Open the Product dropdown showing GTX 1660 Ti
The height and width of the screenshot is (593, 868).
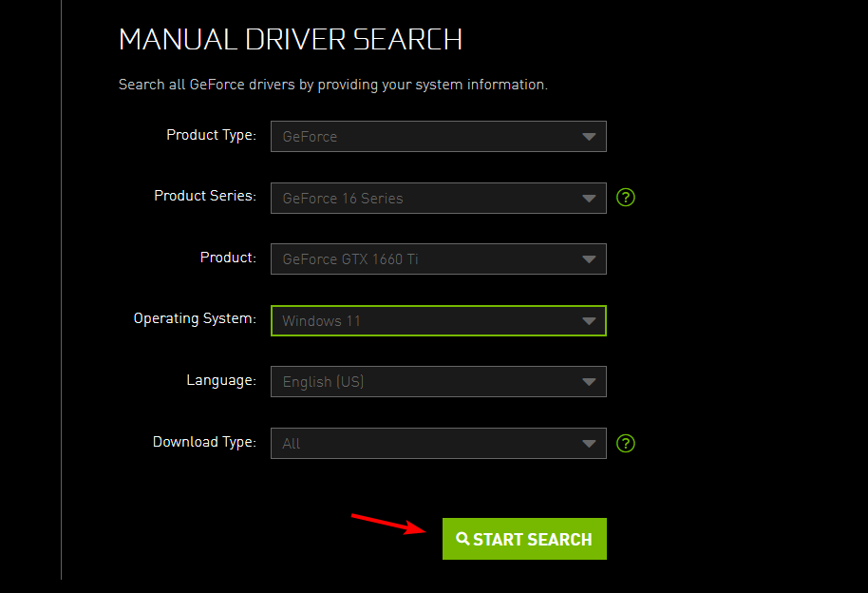[x=439, y=258]
